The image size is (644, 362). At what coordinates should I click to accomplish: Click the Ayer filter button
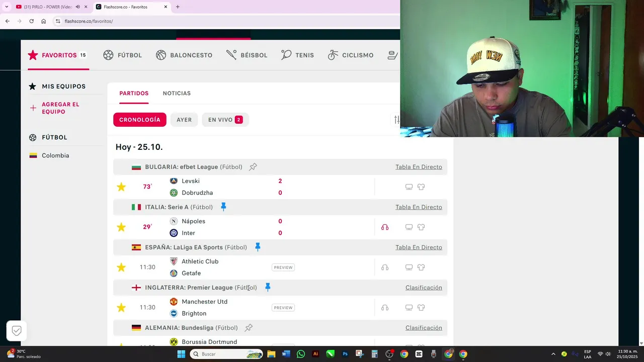184,120
